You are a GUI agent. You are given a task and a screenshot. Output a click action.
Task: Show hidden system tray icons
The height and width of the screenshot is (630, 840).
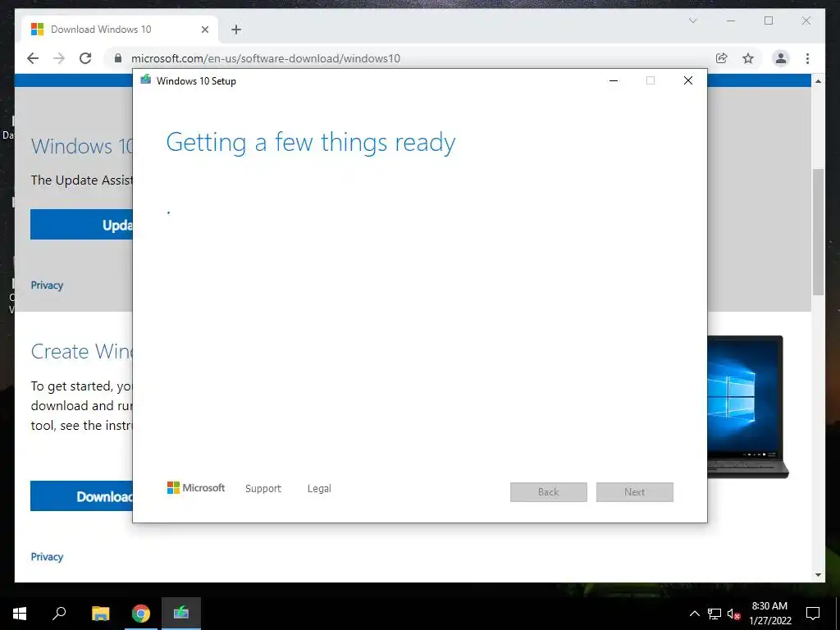click(x=694, y=614)
